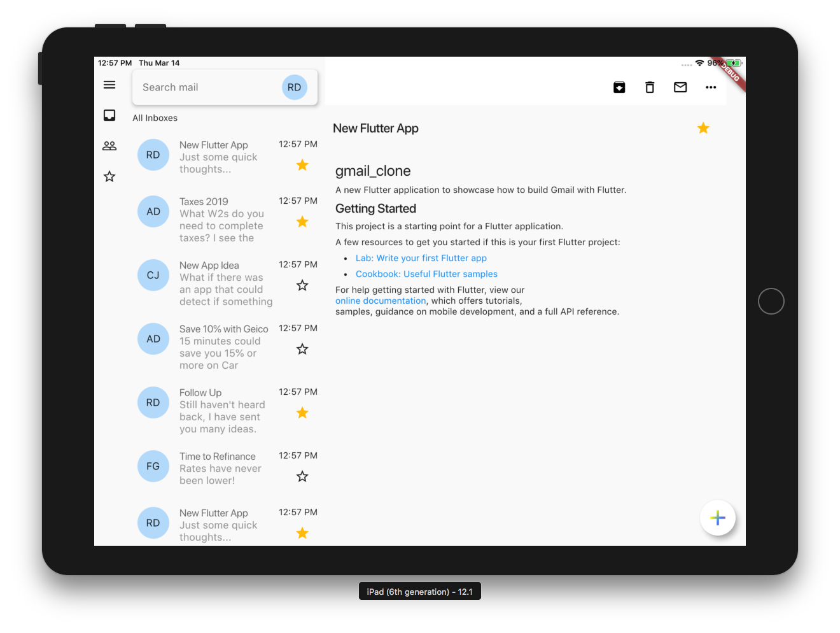Open Cookbook: Useful Flutter samples link
The image size is (840, 633).
(426, 274)
